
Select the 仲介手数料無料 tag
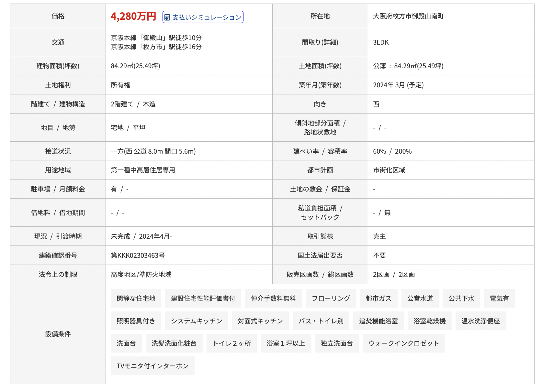click(x=273, y=298)
